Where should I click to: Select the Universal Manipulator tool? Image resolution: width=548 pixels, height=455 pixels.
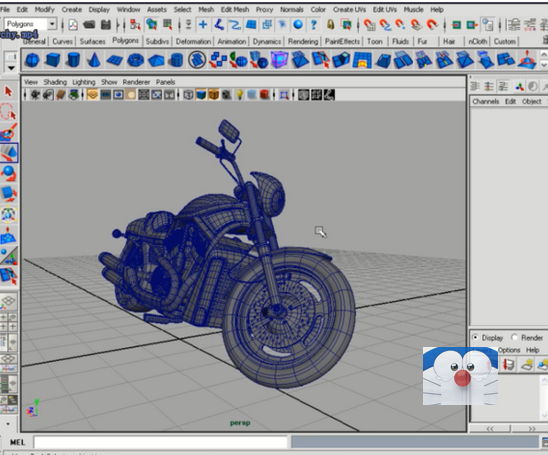9,214
